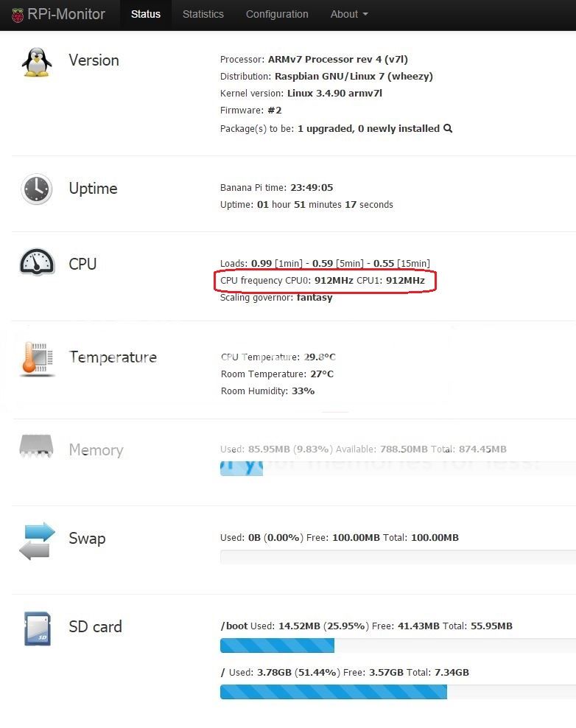This screenshot has height=728, width=576.
Task: Open the Configuration tab
Action: 277,15
